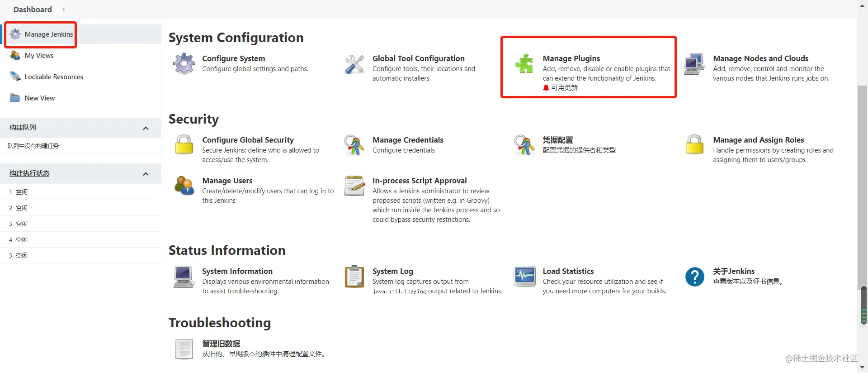Click the Manage Credentials keys icon

(354, 145)
